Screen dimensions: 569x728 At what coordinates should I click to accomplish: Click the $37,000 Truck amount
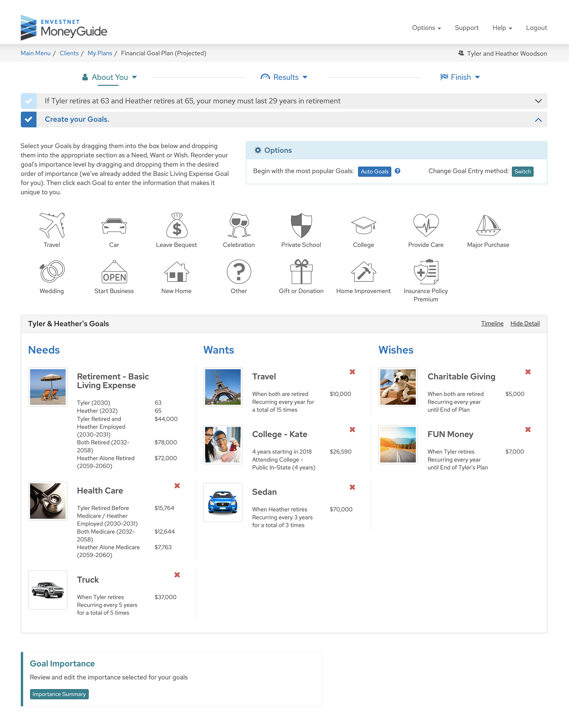click(165, 597)
